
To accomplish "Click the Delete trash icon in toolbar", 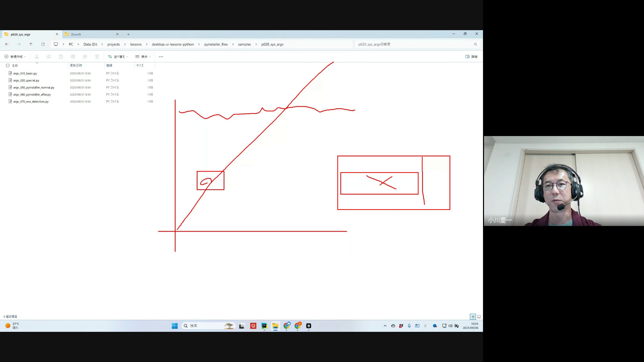I will click(97, 57).
